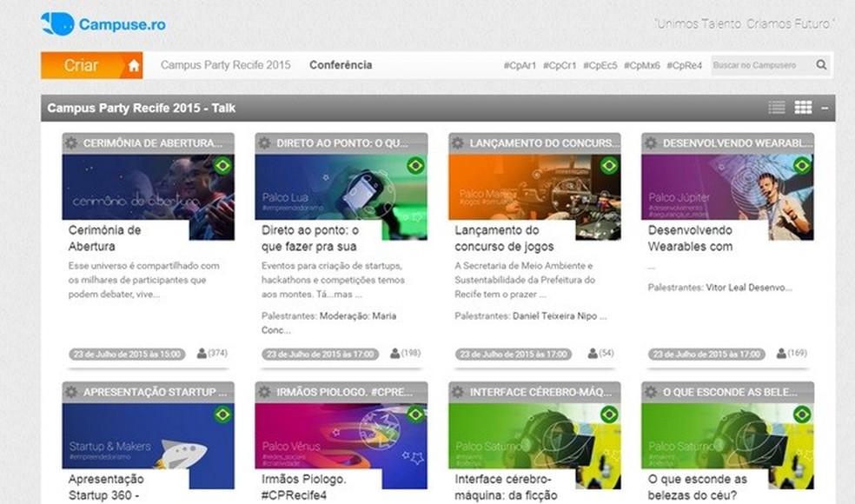Viewport: 855px width, 504px height.
Task: Open gear icon on Desenvolvendo Wearables card
Action: tap(651, 143)
